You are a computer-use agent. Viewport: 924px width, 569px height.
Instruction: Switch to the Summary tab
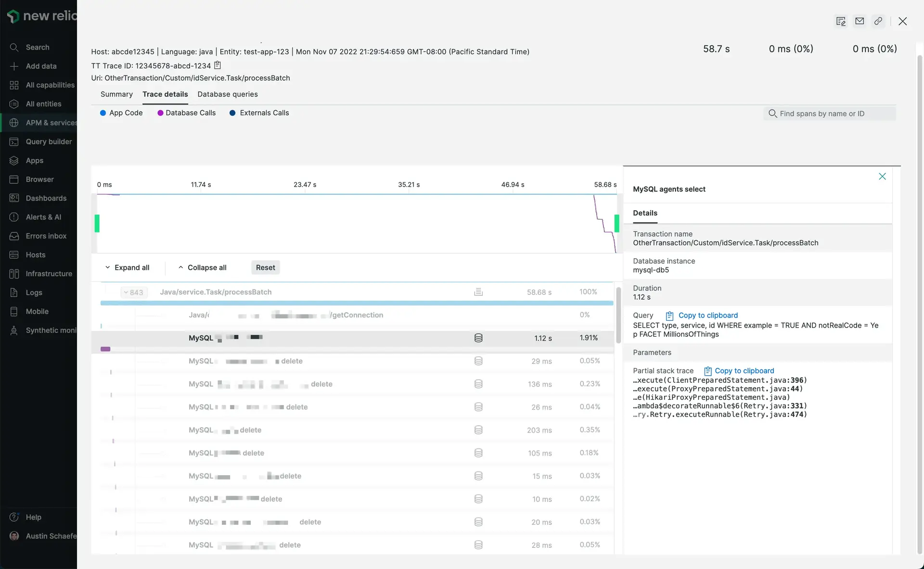pos(116,94)
